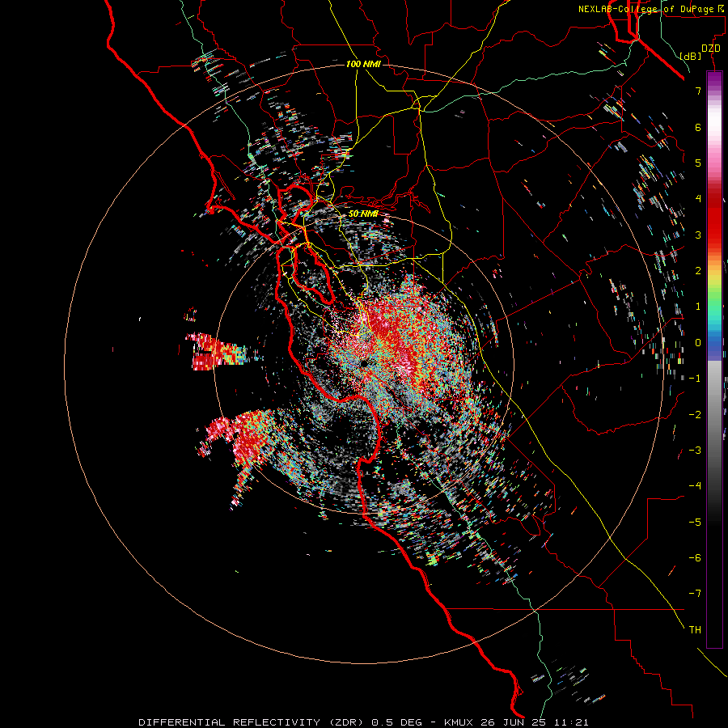Click the "KMUX" station ID in the caption
728x728 pixels.
[x=459, y=722]
